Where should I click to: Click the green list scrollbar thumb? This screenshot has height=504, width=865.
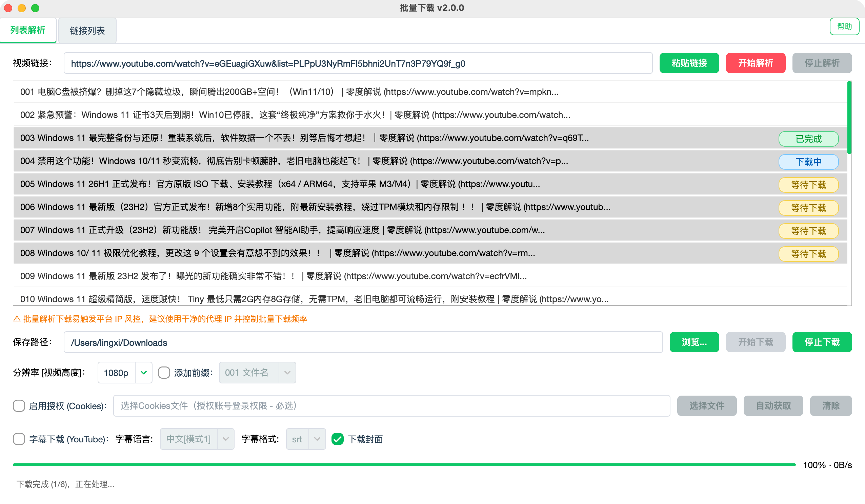(x=849, y=117)
